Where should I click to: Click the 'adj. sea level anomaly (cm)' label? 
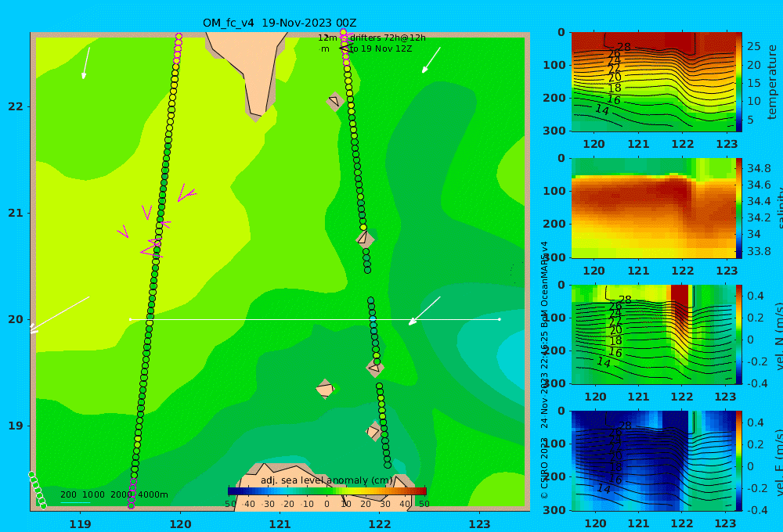[327, 480]
